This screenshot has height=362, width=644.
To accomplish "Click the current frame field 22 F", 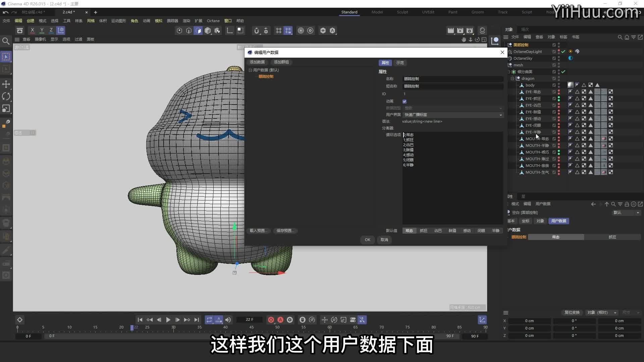I will [250, 320].
